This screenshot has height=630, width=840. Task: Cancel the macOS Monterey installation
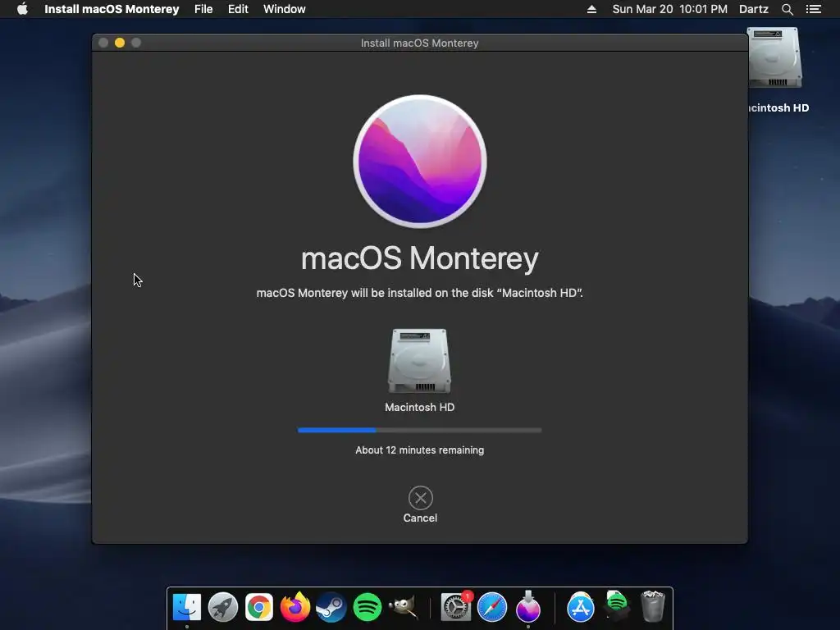pyautogui.click(x=421, y=498)
